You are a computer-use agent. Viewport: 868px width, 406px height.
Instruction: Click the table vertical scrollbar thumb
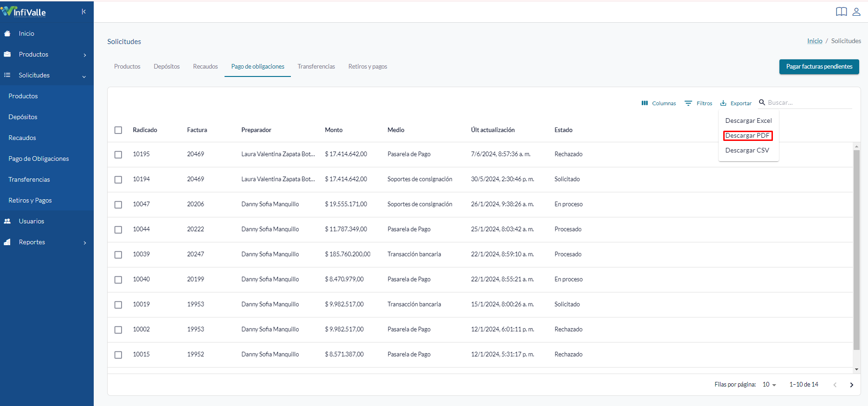pos(856,250)
